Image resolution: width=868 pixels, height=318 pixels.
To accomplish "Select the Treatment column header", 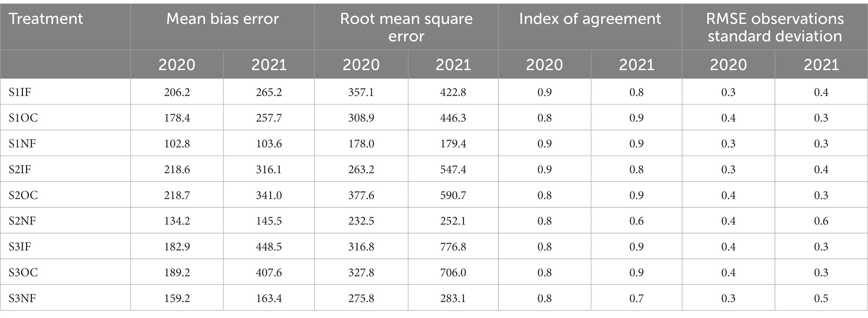I will (x=46, y=19).
